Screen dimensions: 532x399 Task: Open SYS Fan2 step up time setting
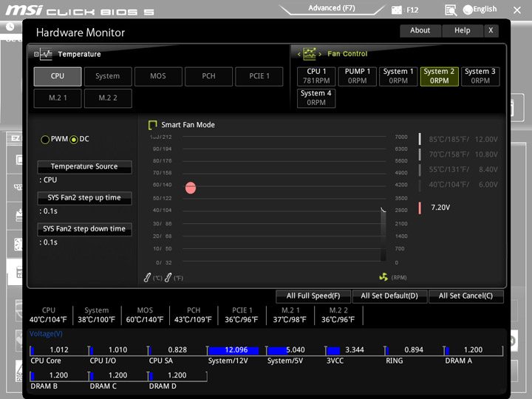pyautogui.click(x=84, y=198)
